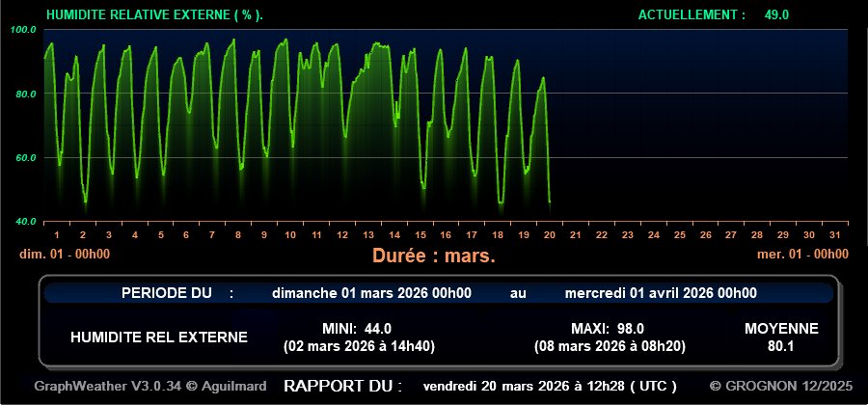
Task: Click the current humidity value 49.0
Action: [776, 14]
